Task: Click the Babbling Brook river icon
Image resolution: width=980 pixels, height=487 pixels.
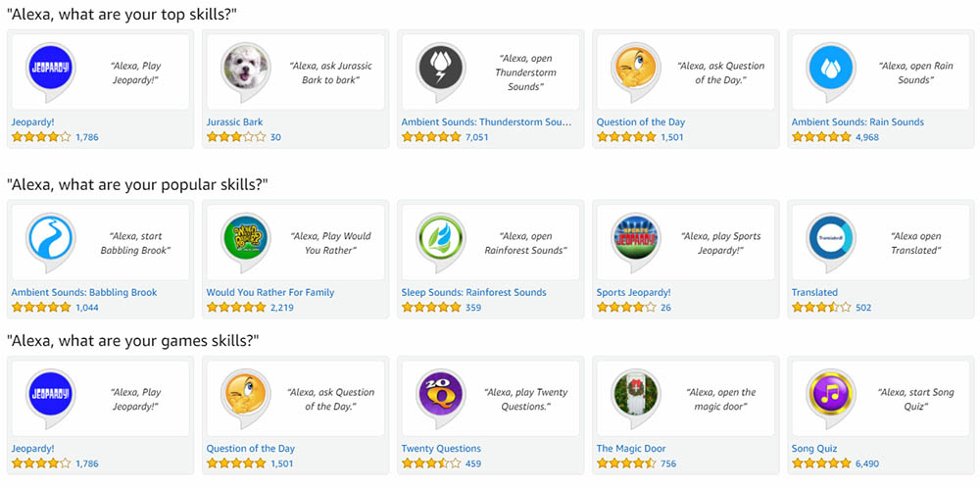Action: pyautogui.click(x=50, y=238)
